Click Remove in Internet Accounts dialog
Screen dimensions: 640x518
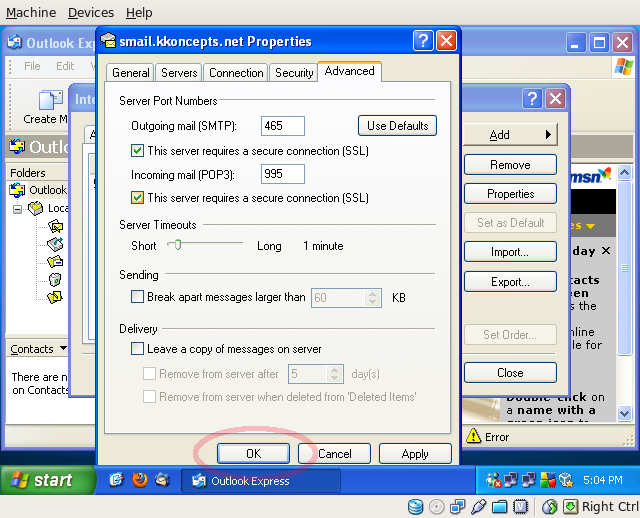(x=510, y=165)
